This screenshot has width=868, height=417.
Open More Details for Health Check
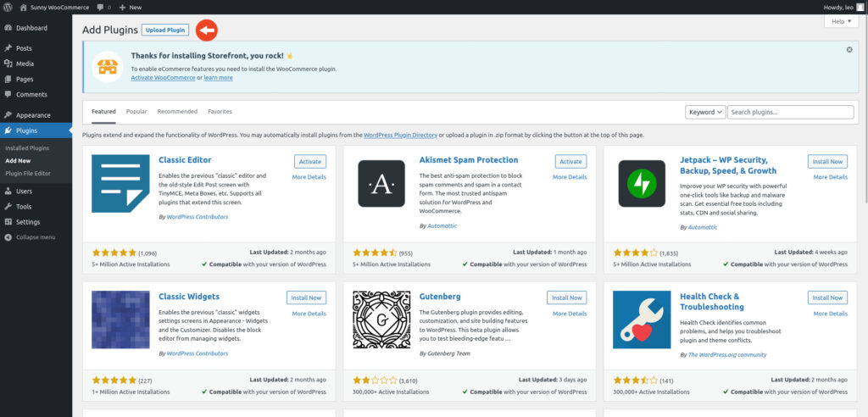830,314
